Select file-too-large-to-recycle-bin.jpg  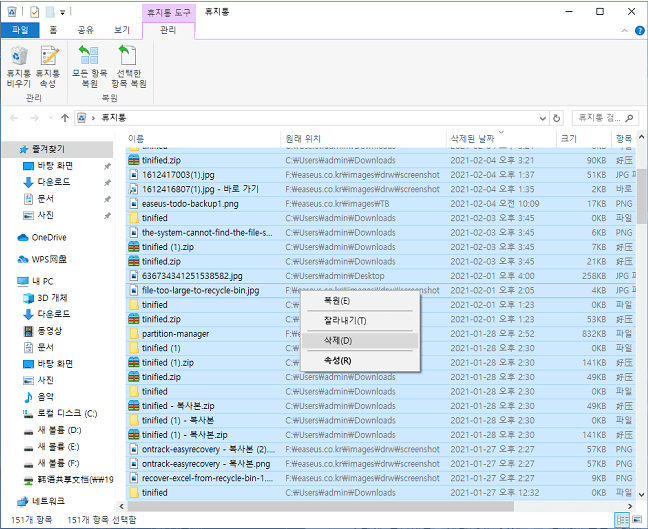(x=381, y=290)
